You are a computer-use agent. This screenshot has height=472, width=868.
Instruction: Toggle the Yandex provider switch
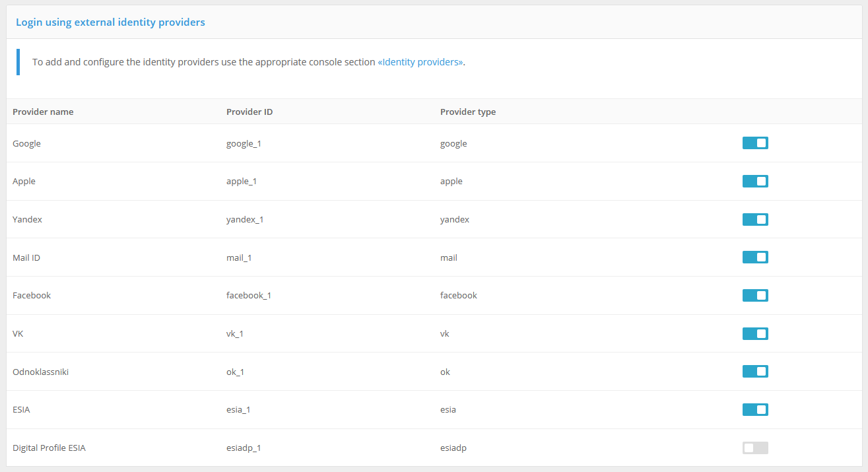755,219
